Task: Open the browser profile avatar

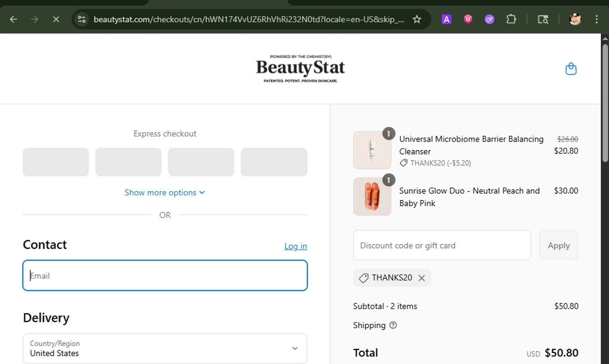Action: coord(575,19)
